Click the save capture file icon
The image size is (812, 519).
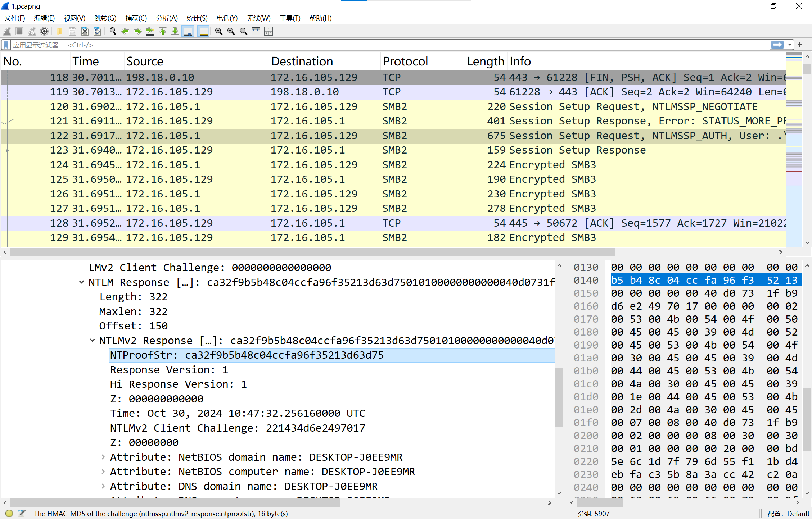point(72,32)
